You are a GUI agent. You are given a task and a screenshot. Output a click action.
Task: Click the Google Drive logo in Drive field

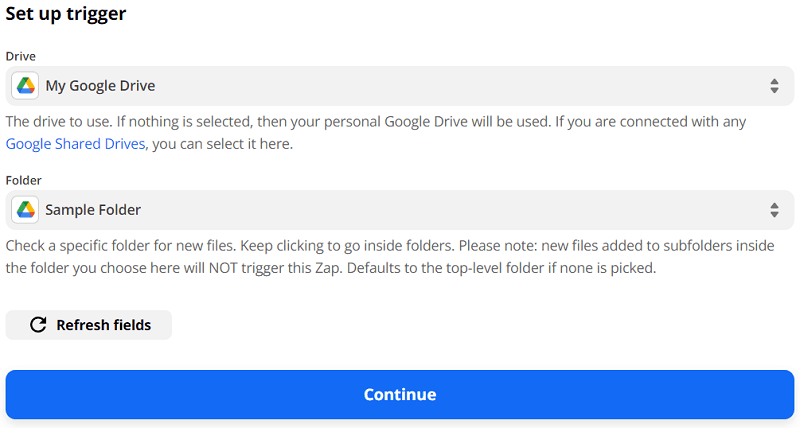tap(25, 86)
